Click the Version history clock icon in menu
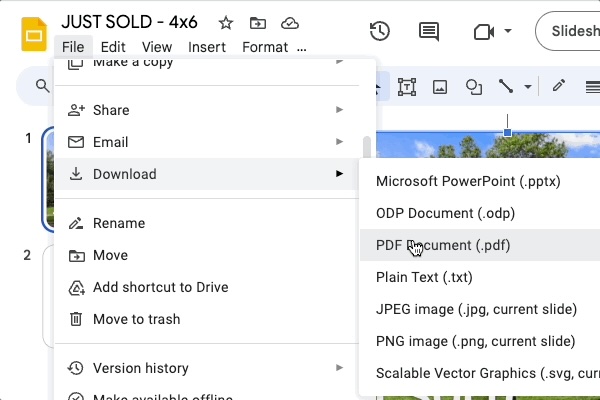600x400 pixels. (x=75, y=368)
